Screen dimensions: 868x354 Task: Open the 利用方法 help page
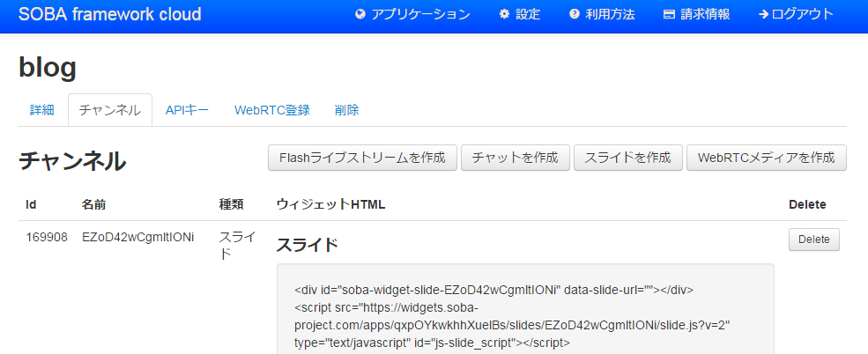[x=602, y=14]
